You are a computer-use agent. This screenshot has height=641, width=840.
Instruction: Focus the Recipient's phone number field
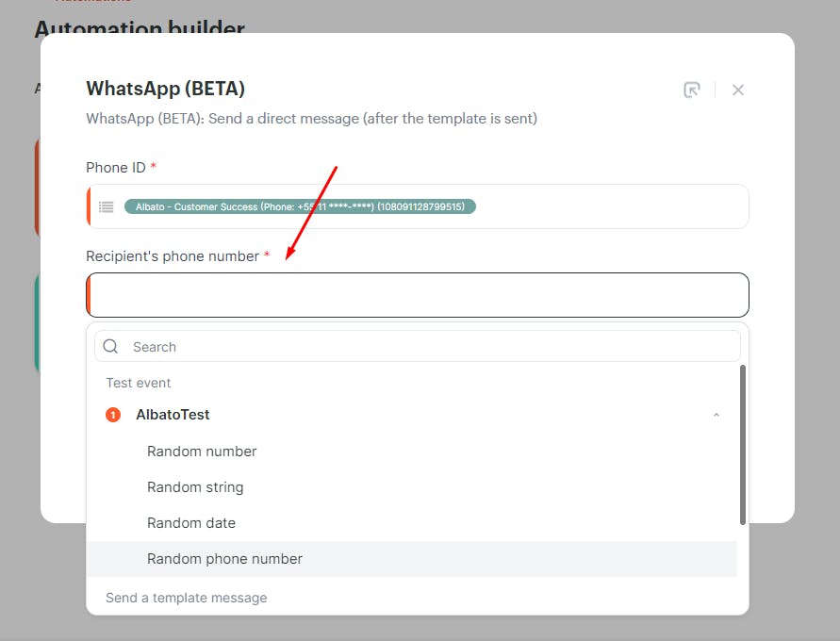[x=418, y=295]
